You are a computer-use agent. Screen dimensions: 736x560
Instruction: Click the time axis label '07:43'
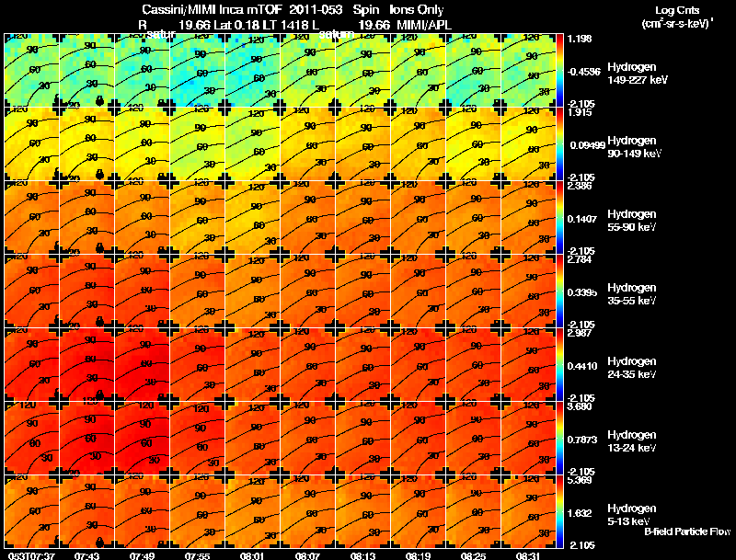[86, 555]
